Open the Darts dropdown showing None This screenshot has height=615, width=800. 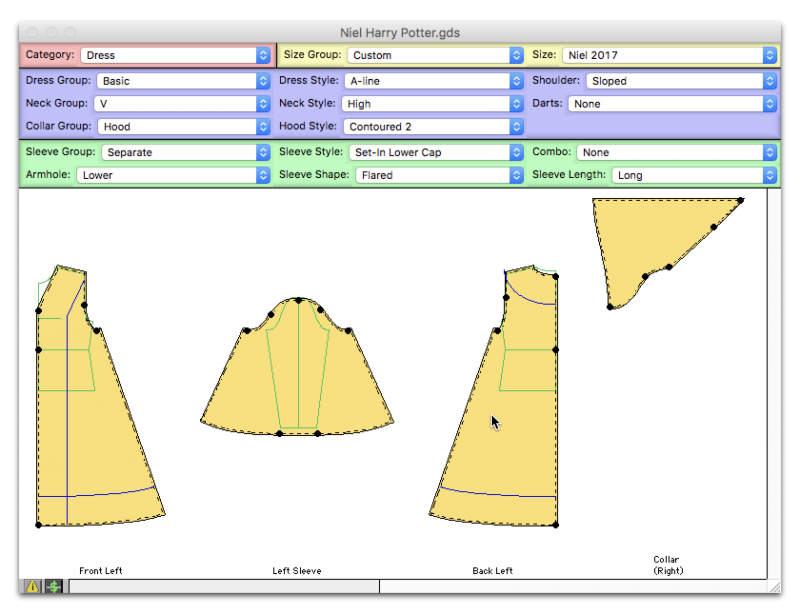tap(672, 104)
